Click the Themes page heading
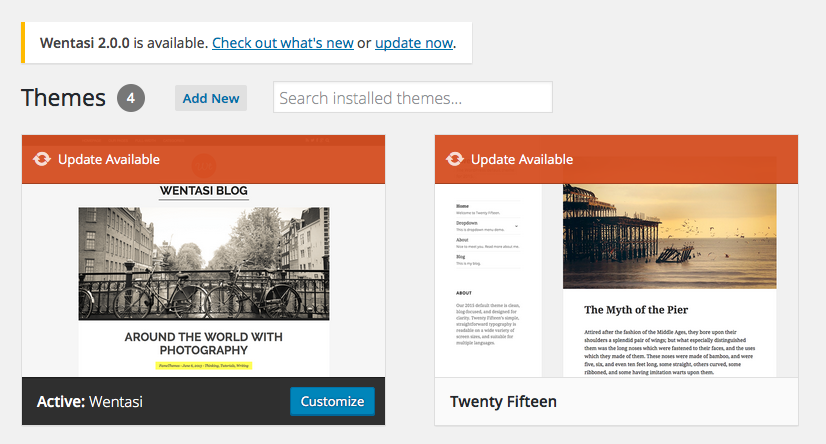This screenshot has height=444, width=826. click(64, 98)
